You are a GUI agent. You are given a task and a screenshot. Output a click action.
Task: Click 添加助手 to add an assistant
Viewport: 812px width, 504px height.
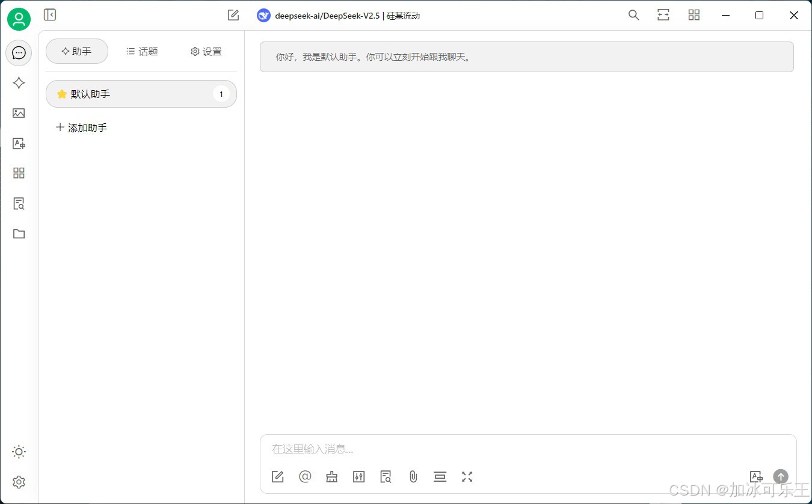(x=81, y=127)
